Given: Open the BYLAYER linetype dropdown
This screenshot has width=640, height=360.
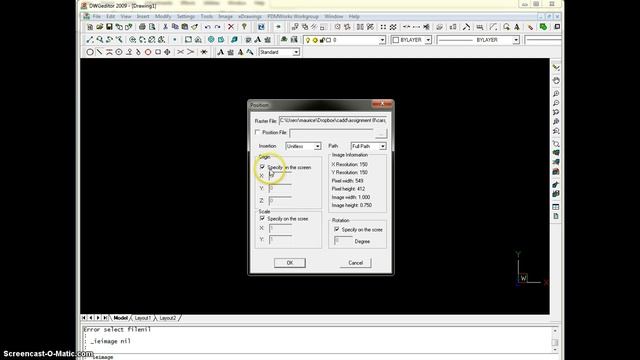Looking at the screenshot, I should coord(516,40).
